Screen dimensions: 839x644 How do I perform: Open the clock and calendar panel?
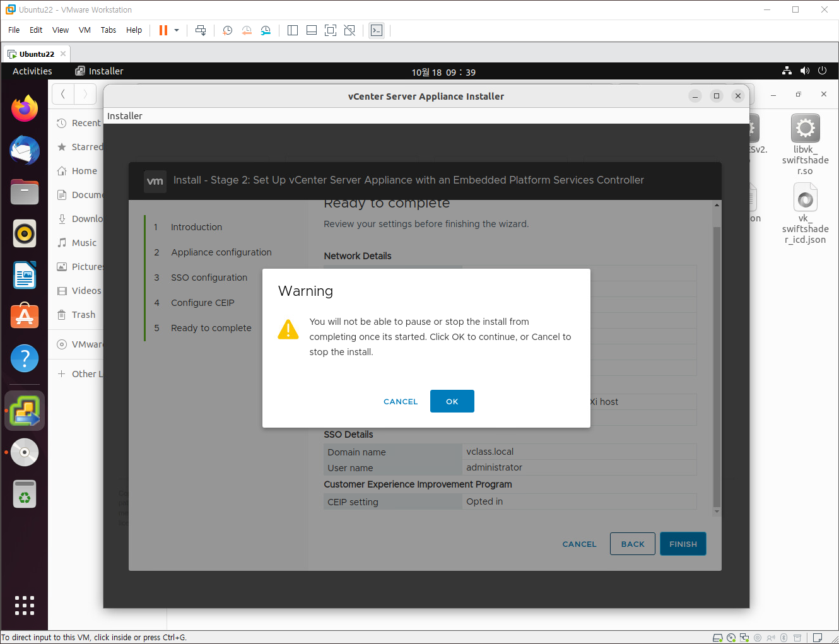(443, 72)
